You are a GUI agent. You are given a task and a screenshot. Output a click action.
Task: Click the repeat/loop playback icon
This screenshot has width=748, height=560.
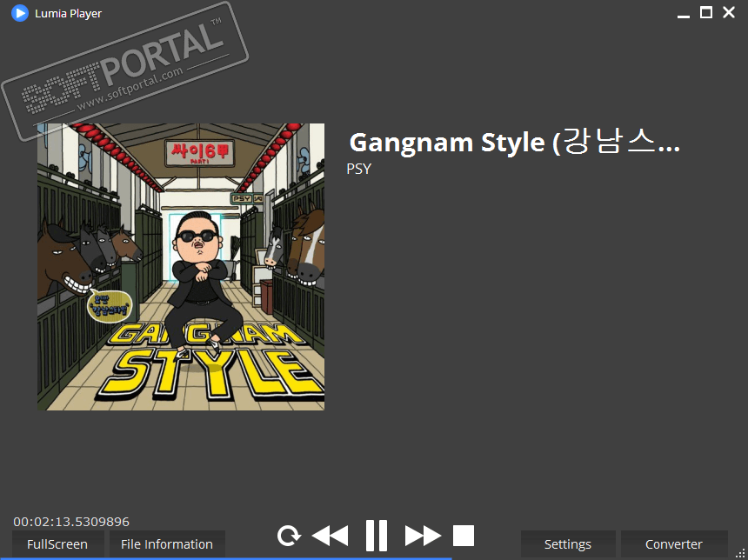289,536
